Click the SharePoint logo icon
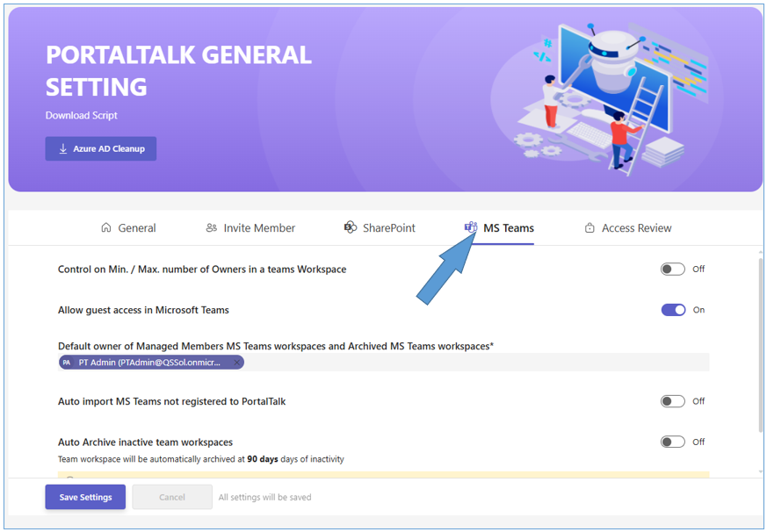Screen dimensions: 767x532 (x=350, y=227)
